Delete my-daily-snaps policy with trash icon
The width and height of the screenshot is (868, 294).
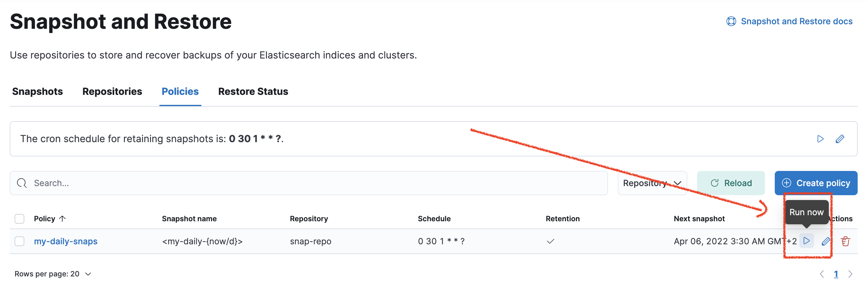(845, 241)
